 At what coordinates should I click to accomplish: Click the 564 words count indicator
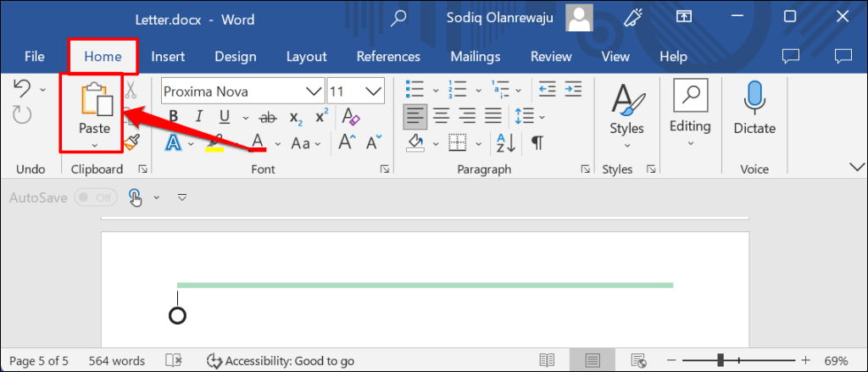117,361
